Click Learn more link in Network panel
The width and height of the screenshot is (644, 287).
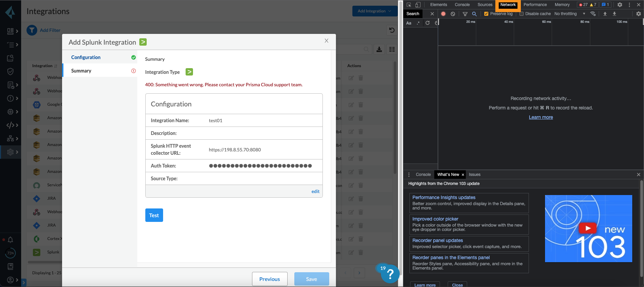pyautogui.click(x=541, y=117)
